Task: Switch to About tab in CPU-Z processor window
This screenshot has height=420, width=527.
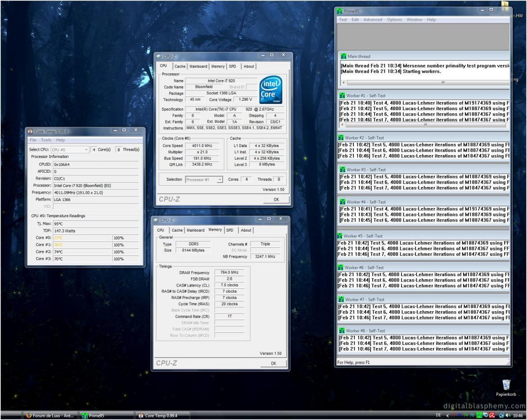Action: pos(249,67)
